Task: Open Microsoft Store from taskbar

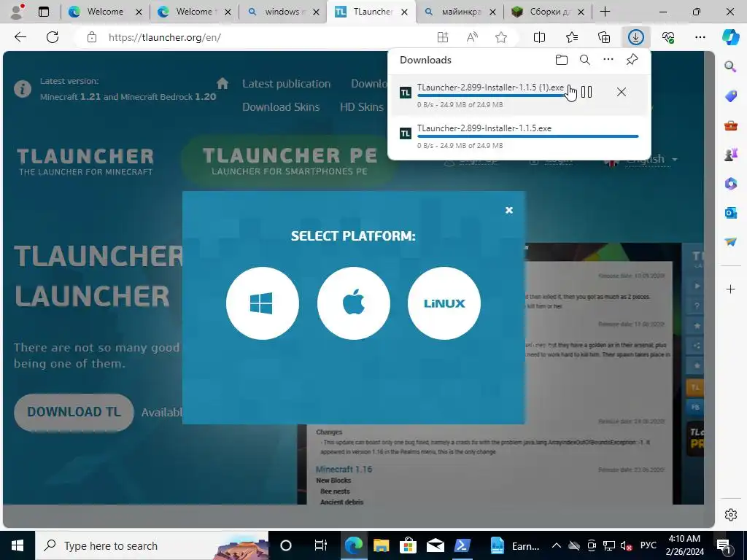Action: (x=408, y=545)
